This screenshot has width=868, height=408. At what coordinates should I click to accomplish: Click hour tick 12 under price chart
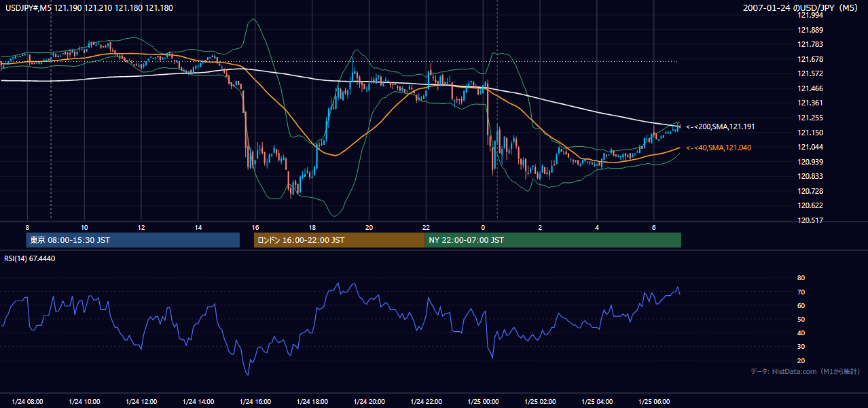(x=141, y=227)
